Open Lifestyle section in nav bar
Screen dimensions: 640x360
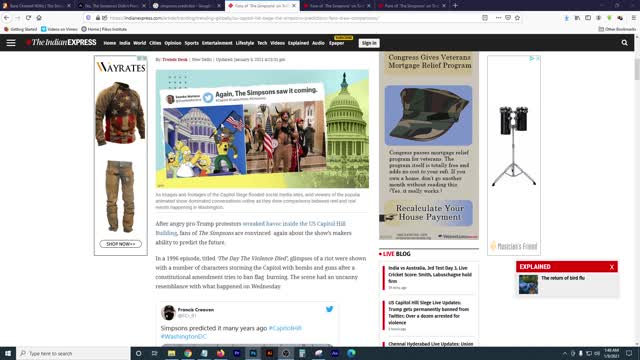coord(245,43)
